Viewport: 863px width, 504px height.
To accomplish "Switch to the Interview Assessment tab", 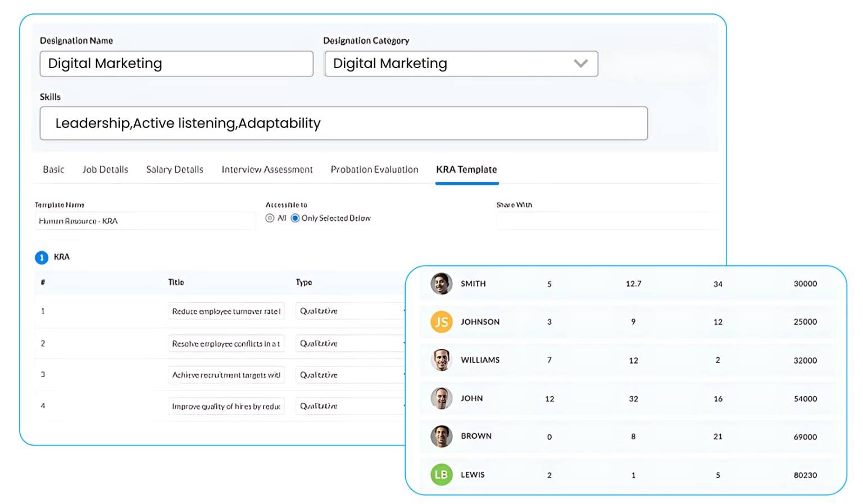I will 267,169.
